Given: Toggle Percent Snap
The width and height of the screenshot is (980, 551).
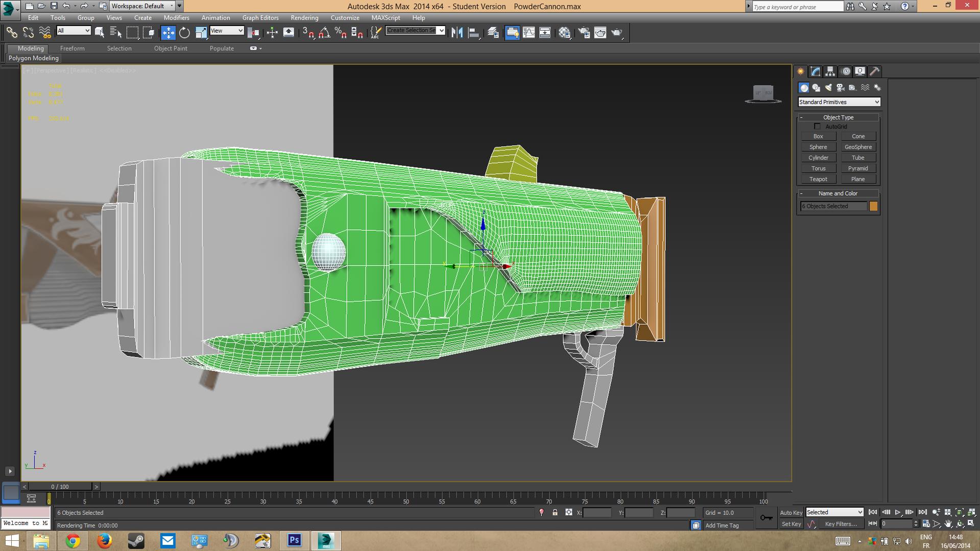Looking at the screenshot, I should tap(341, 33).
